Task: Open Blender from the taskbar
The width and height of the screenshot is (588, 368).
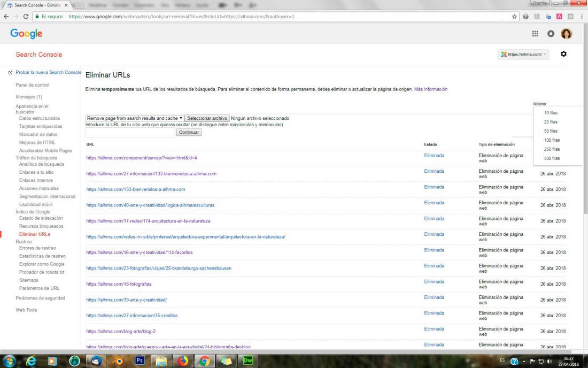Action: (x=118, y=361)
